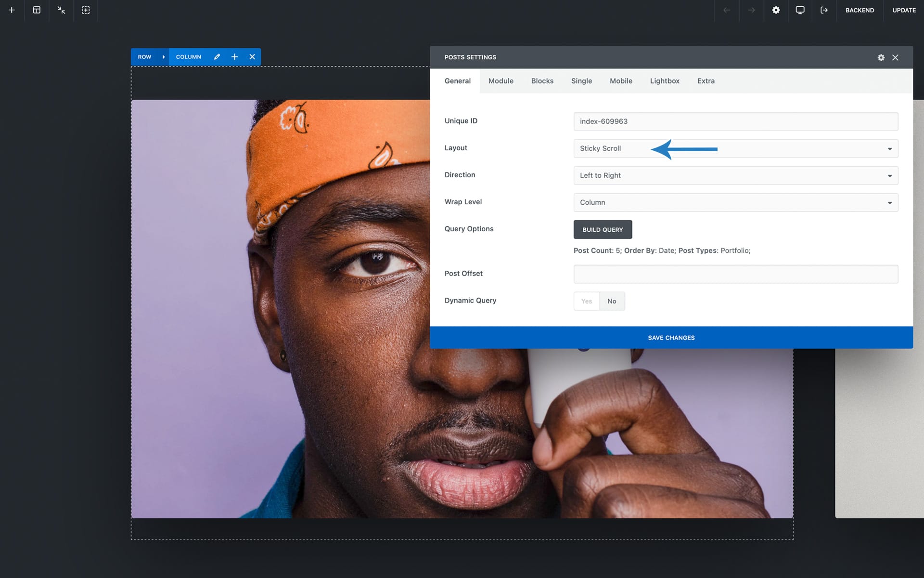Edit column with pencil icon
This screenshot has width=924, height=578.
pyautogui.click(x=217, y=57)
